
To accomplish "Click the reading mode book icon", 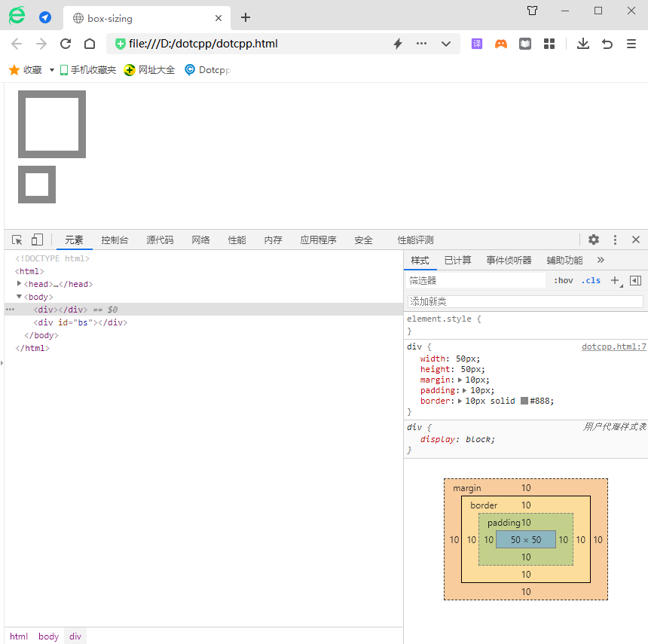I will 524,44.
